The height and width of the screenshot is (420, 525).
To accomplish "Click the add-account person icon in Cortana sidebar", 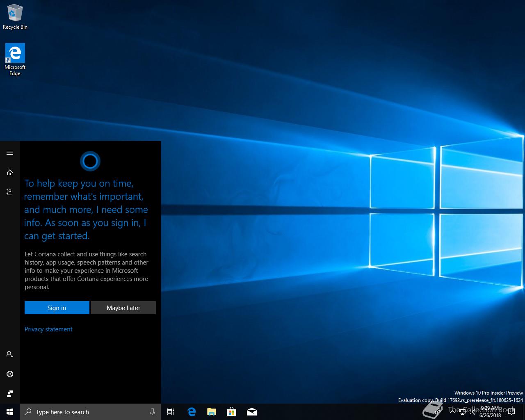I will pos(10,354).
